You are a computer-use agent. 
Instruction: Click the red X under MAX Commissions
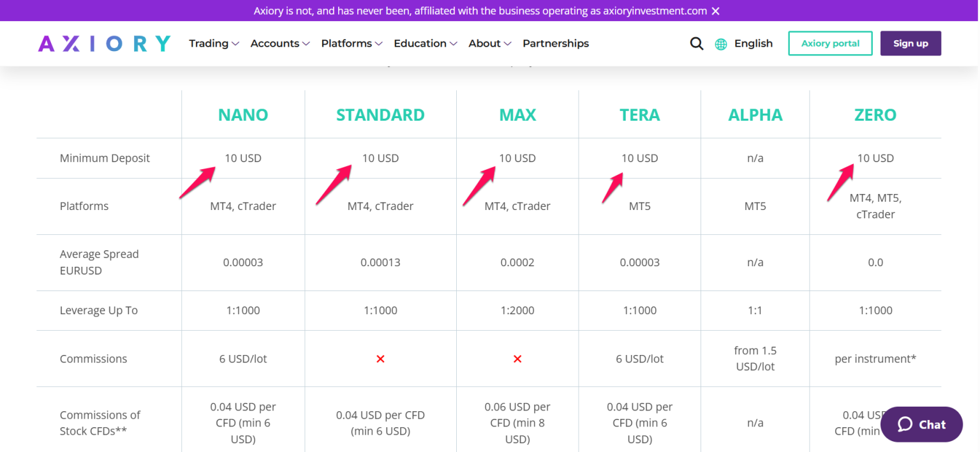click(x=517, y=359)
